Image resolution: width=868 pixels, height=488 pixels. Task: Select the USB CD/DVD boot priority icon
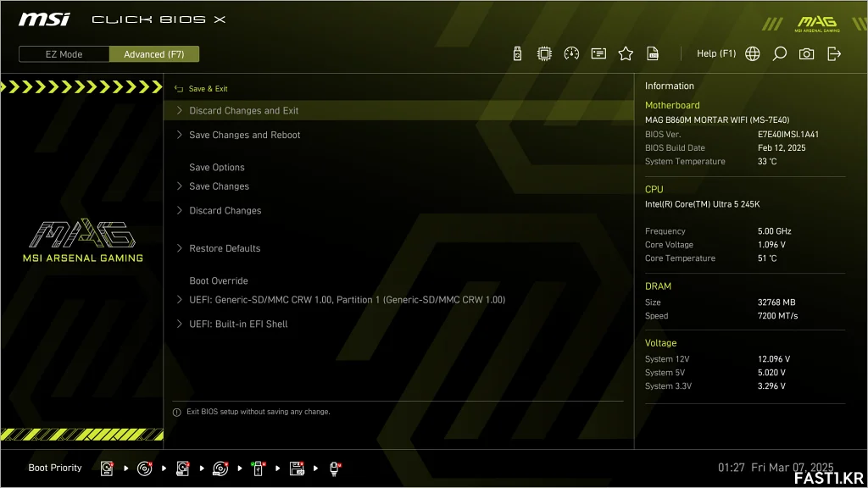[220, 469]
